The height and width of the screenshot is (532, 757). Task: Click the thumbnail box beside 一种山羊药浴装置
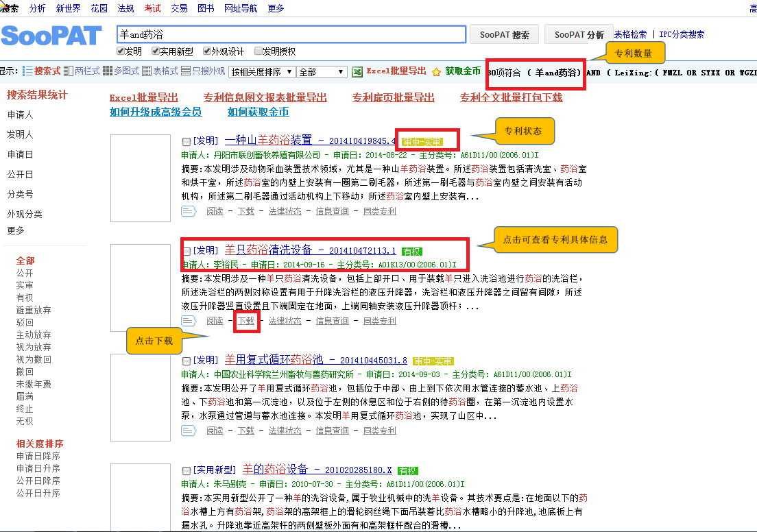point(141,178)
